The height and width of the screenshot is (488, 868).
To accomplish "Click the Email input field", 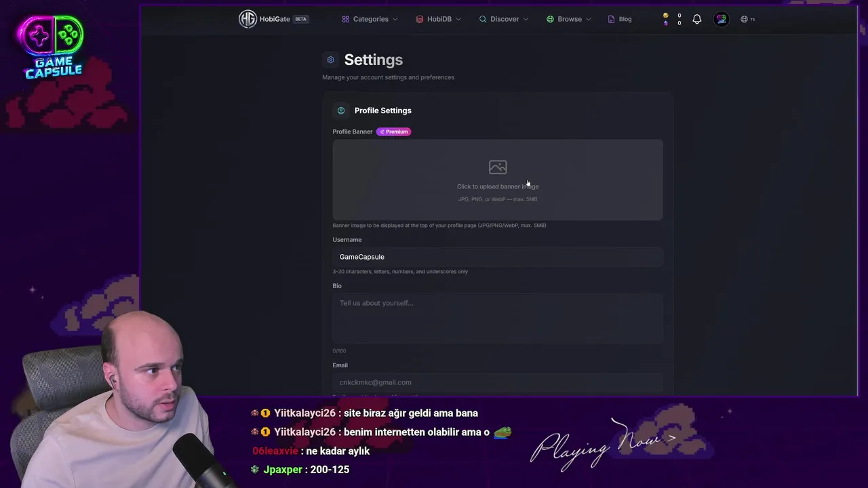I will [498, 382].
